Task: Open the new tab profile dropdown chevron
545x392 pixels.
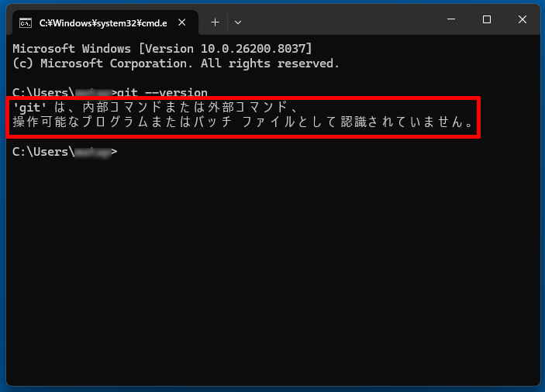Action: 238,22
